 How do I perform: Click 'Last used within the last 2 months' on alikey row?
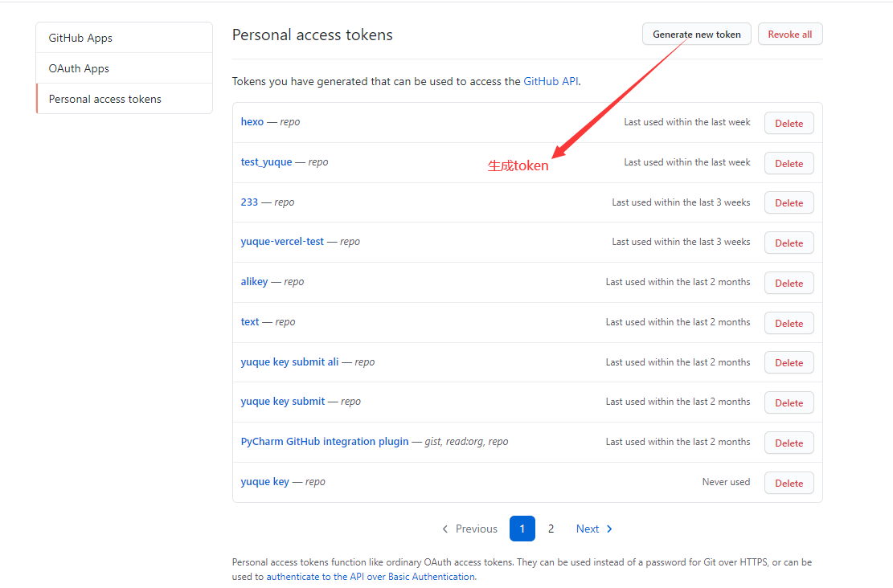678,282
